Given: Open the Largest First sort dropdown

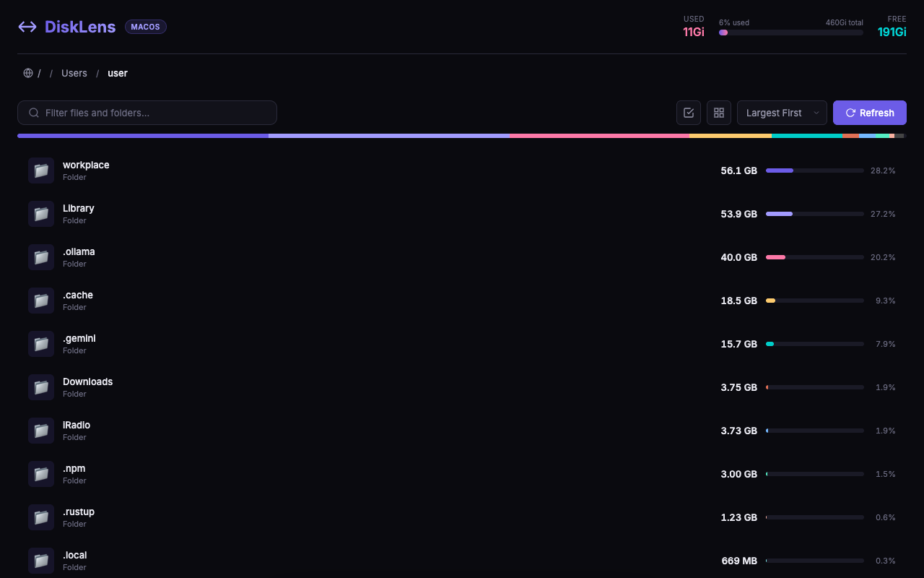Looking at the screenshot, I should point(782,113).
